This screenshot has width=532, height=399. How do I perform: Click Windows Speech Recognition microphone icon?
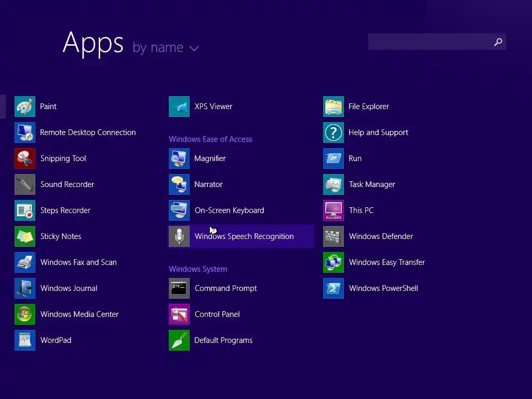[179, 236]
